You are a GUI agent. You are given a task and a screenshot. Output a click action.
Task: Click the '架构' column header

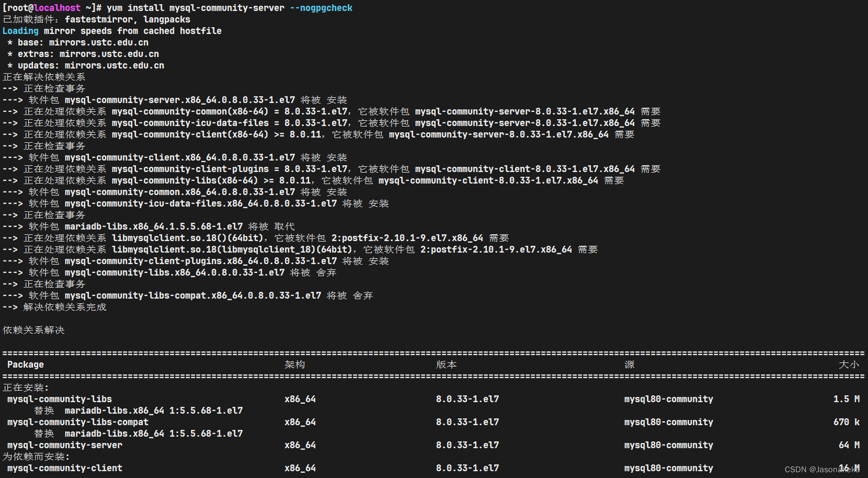[x=295, y=365]
